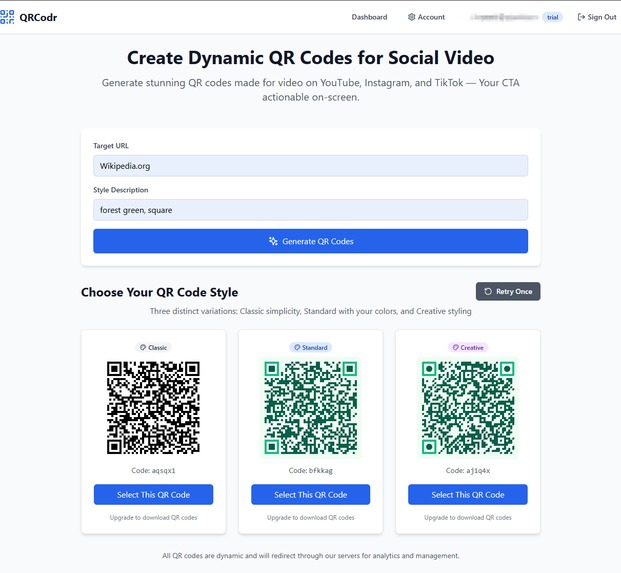Click the 'Three distinct variations' description text
Screen dimensions: 621x573
point(310,311)
